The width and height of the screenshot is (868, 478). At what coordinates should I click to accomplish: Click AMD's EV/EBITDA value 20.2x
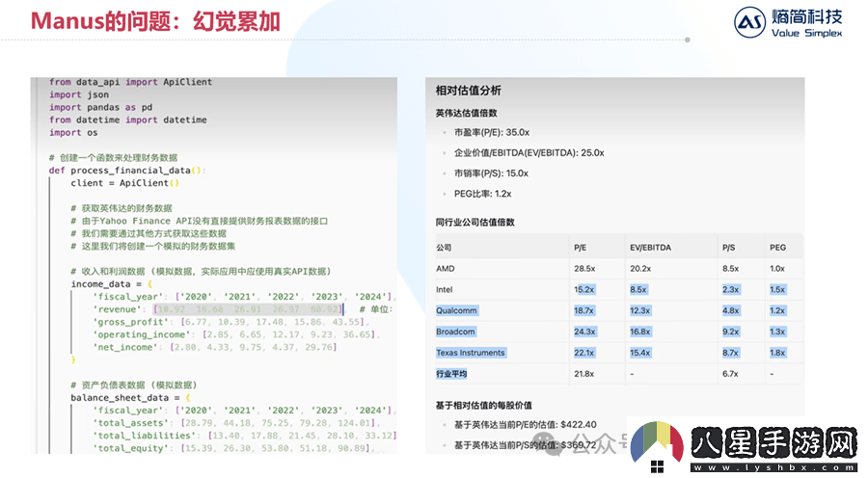(x=640, y=269)
